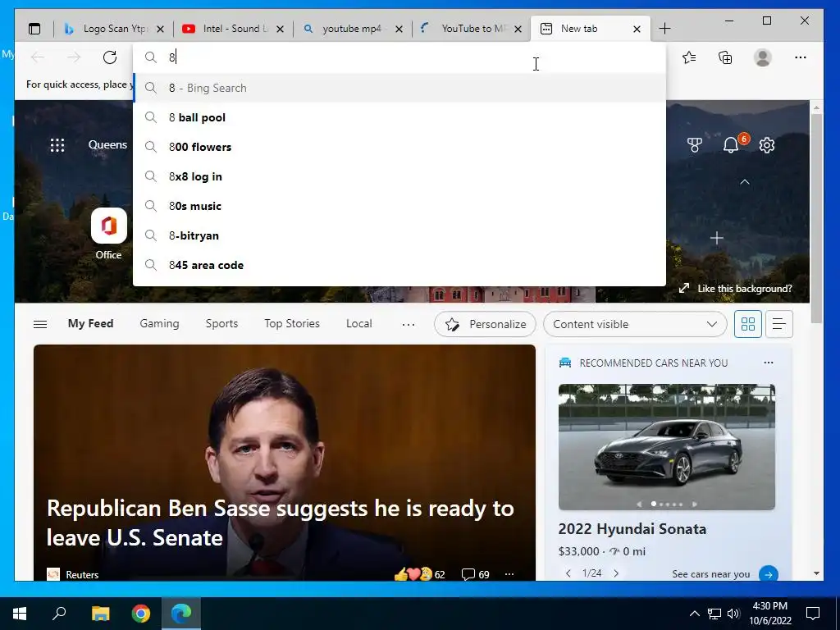Open the Queens weather location link
This screenshot has width=840, height=630.
(x=107, y=144)
